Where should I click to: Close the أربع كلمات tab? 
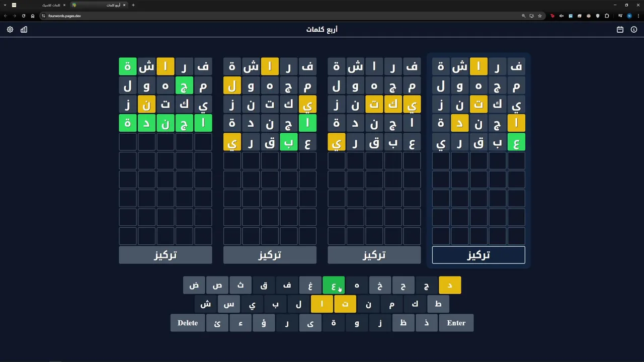(x=124, y=5)
